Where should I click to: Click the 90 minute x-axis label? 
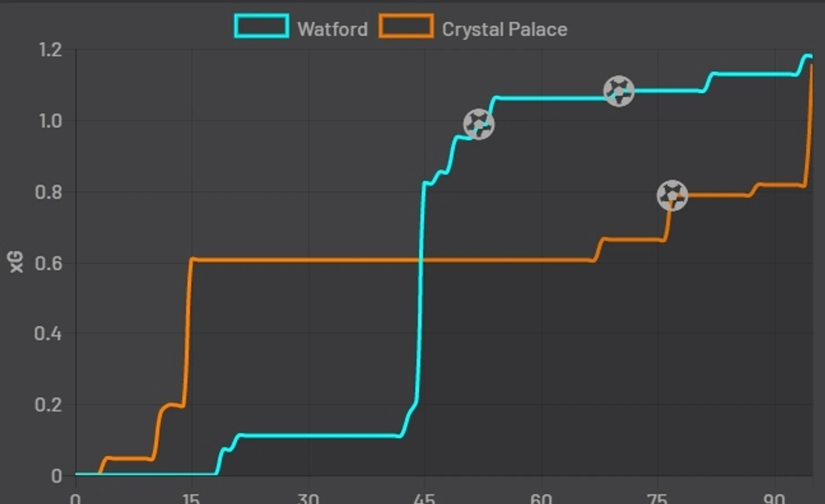(774, 498)
